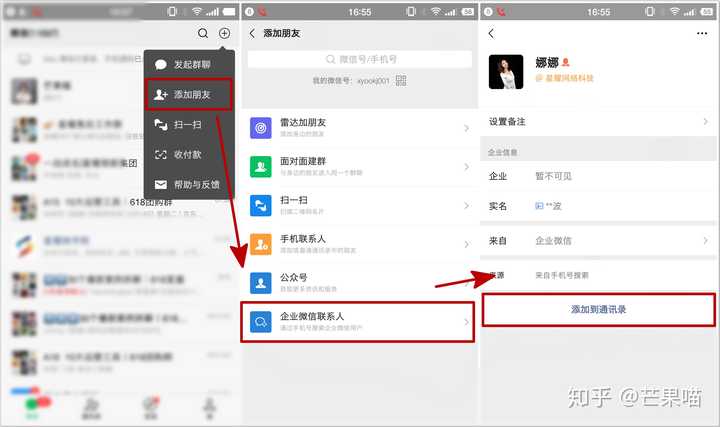Click the envelope icon beside 帮助与反馈

[161, 185]
